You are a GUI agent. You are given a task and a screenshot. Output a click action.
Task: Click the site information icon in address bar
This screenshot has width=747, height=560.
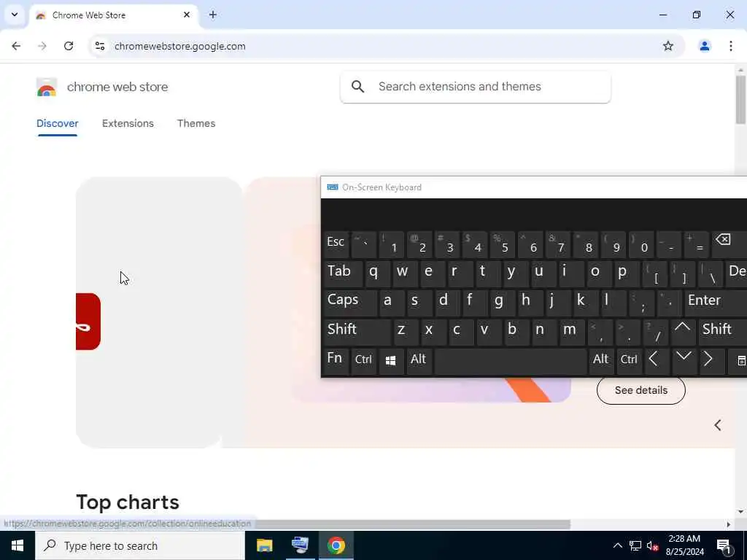(99, 46)
